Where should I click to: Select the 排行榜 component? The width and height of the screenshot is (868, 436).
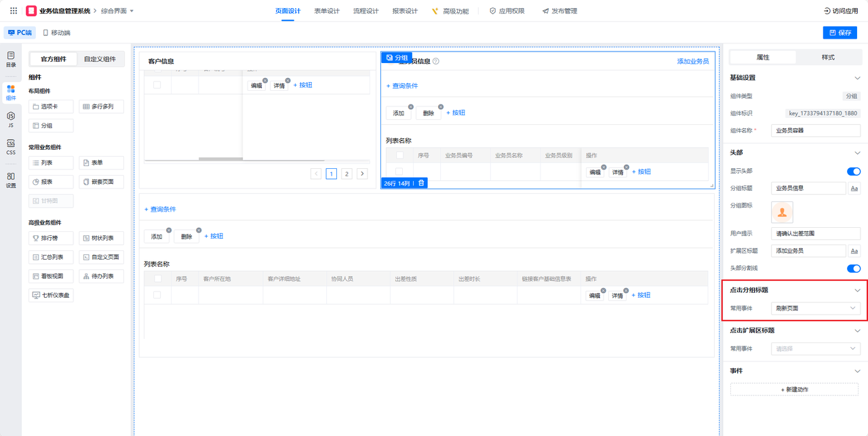pos(52,238)
